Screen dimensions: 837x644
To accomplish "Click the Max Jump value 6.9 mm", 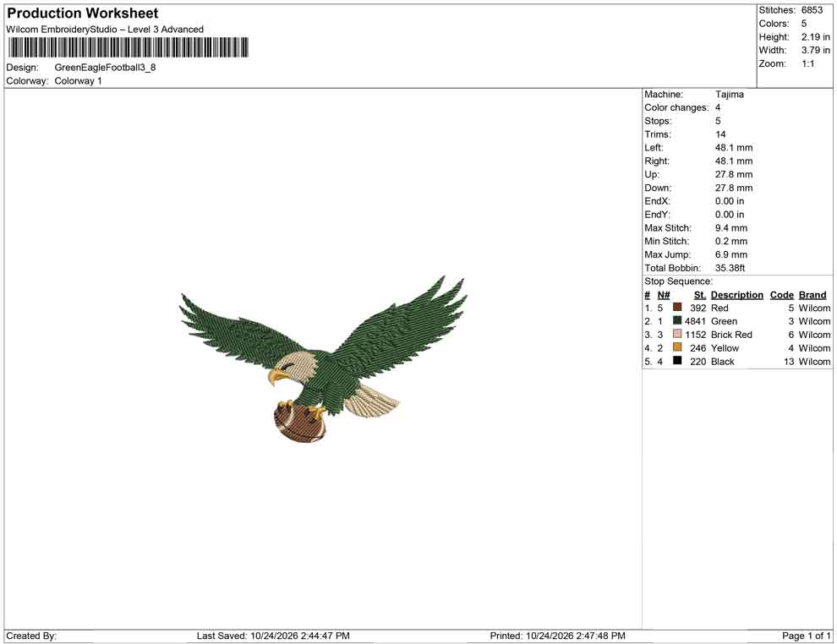I will [x=731, y=254].
